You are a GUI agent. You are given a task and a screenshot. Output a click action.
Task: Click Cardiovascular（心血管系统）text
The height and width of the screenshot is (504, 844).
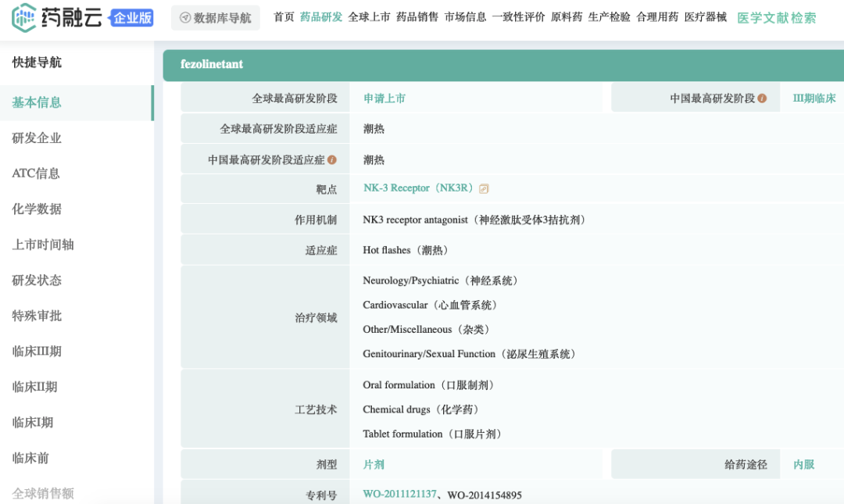[x=430, y=305]
